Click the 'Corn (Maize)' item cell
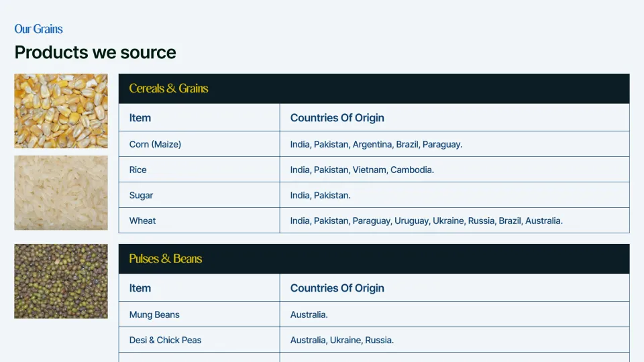Viewport: 644px width, 362px height. pos(155,144)
